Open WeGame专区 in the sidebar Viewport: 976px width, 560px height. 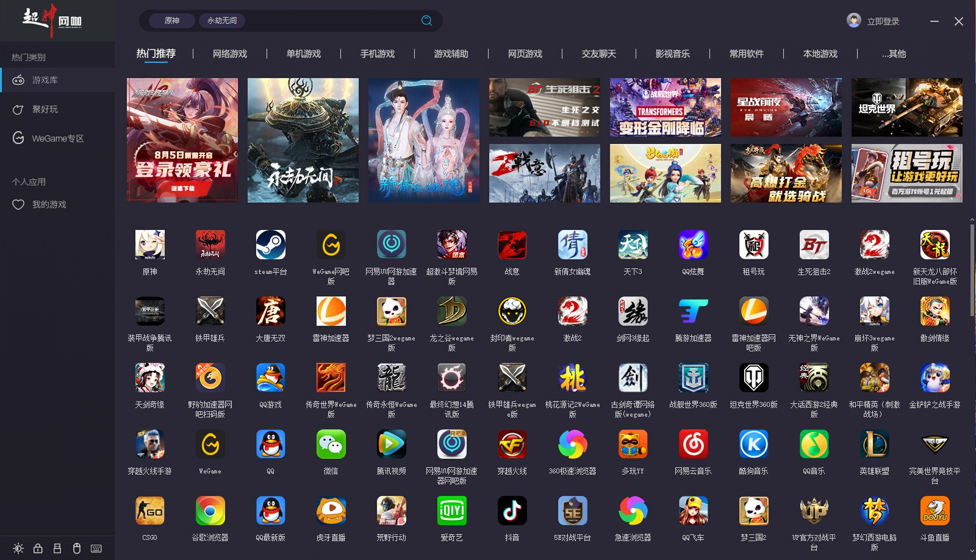tap(57, 138)
